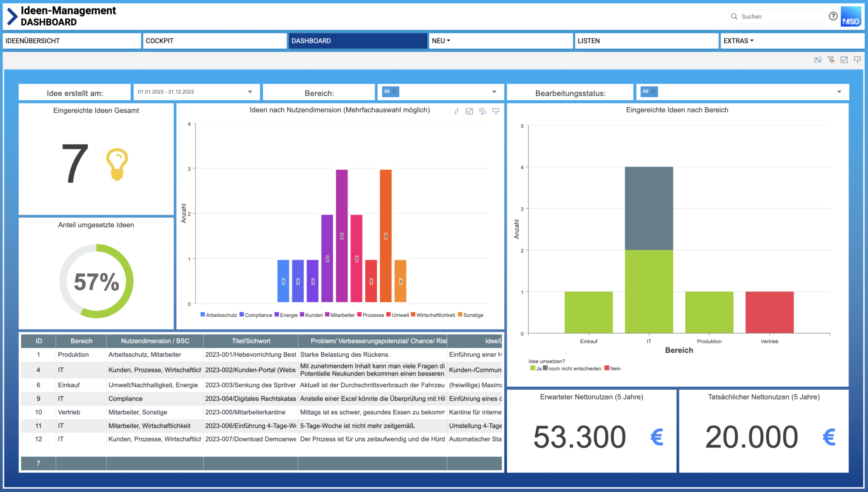Image resolution: width=868 pixels, height=492 pixels.
Task: Click the help question mark icon
Action: [x=833, y=16]
